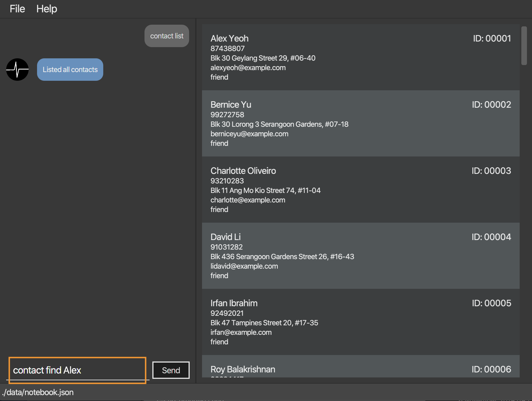Click ID: 00002 label
532x401 pixels.
[x=491, y=105]
